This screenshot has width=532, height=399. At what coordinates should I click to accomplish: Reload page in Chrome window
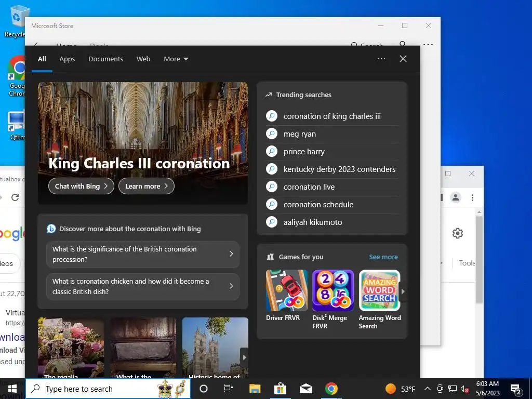(15, 197)
